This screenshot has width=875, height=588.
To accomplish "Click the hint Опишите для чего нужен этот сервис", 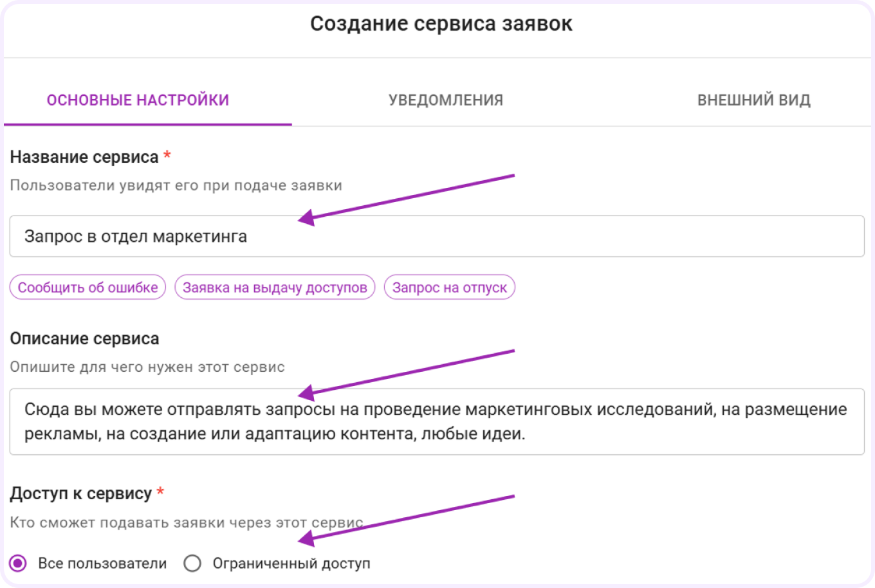I will pyautogui.click(x=147, y=367).
